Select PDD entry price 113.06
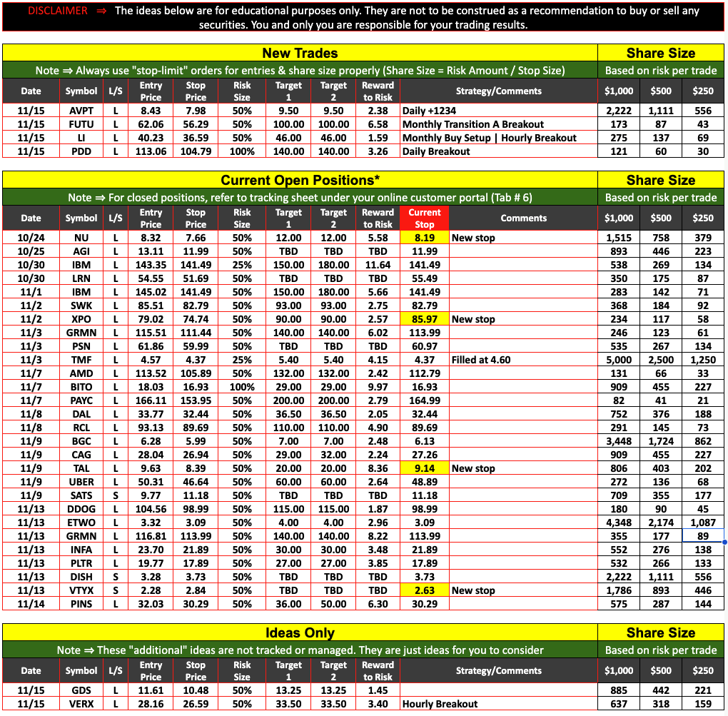Image resolution: width=728 pixels, height=716 pixels. [x=151, y=151]
